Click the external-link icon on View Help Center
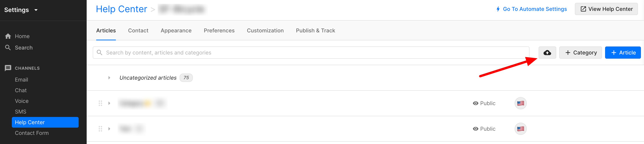 point(583,9)
